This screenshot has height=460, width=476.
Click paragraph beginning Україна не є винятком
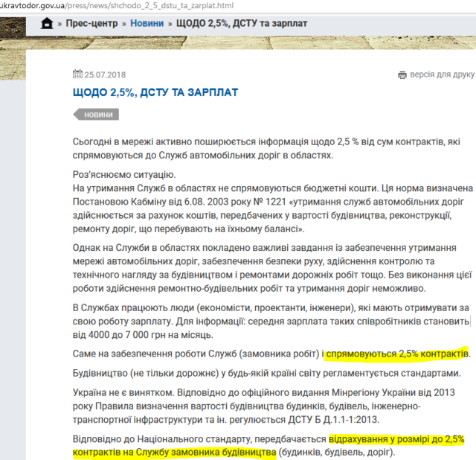coord(268,406)
